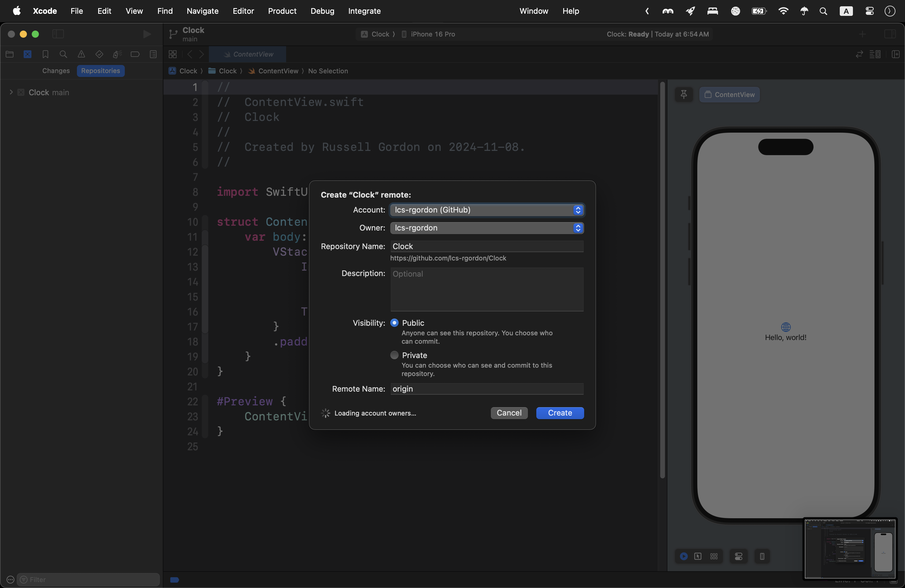This screenshot has height=588, width=905.
Task: Open the Bookmark navigator icon
Action: tap(45, 54)
